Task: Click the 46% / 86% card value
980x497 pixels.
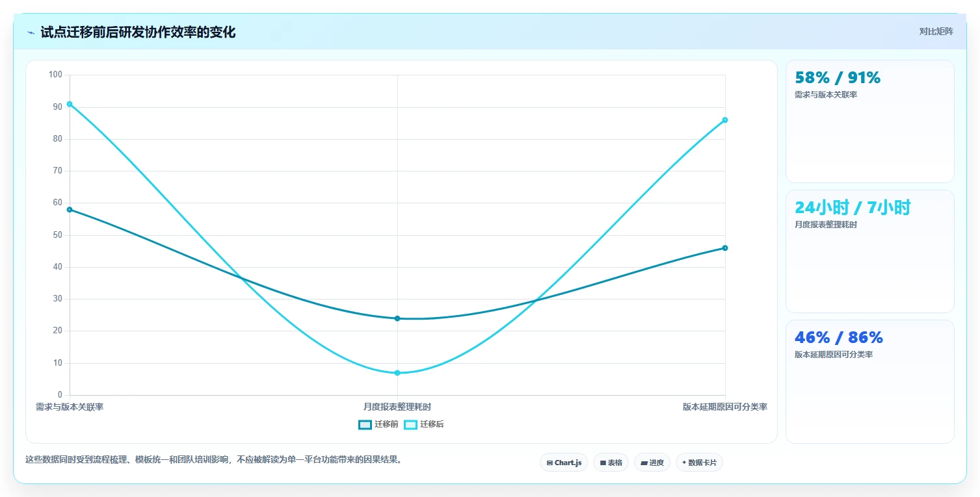Action: [839, 338]
